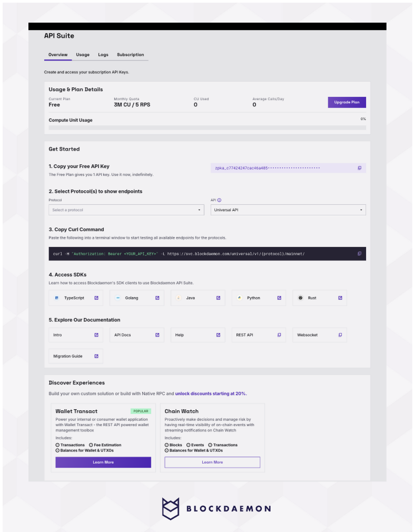Click the TypeScript logo icon
Image resolution: width=414 pixels, height=532 pixels.
click(57, 298)
